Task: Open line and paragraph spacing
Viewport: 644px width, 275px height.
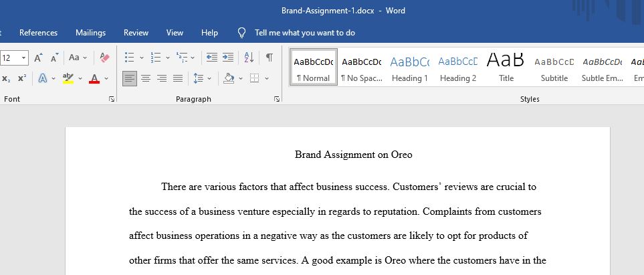Action: tap(199, 78)
